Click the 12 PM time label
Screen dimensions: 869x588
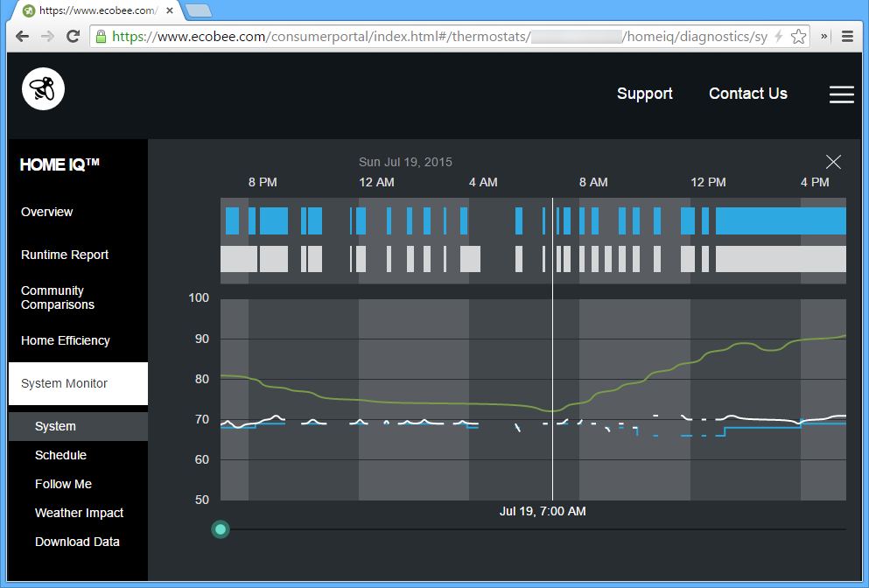tap(708, 182)
